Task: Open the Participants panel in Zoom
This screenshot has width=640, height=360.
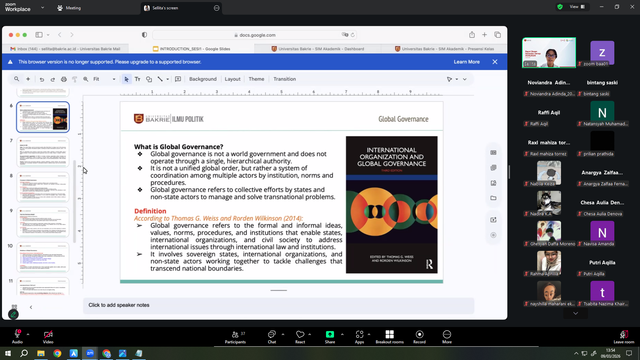Action: [236, 337]
